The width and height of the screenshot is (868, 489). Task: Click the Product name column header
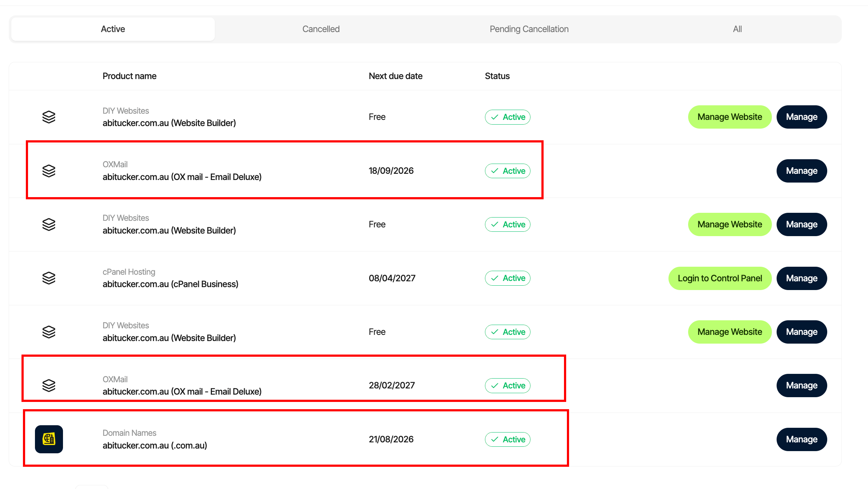coord(129,76)
